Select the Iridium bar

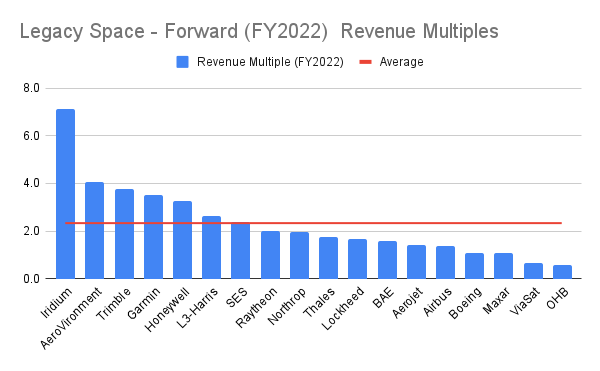pos(65,194)
